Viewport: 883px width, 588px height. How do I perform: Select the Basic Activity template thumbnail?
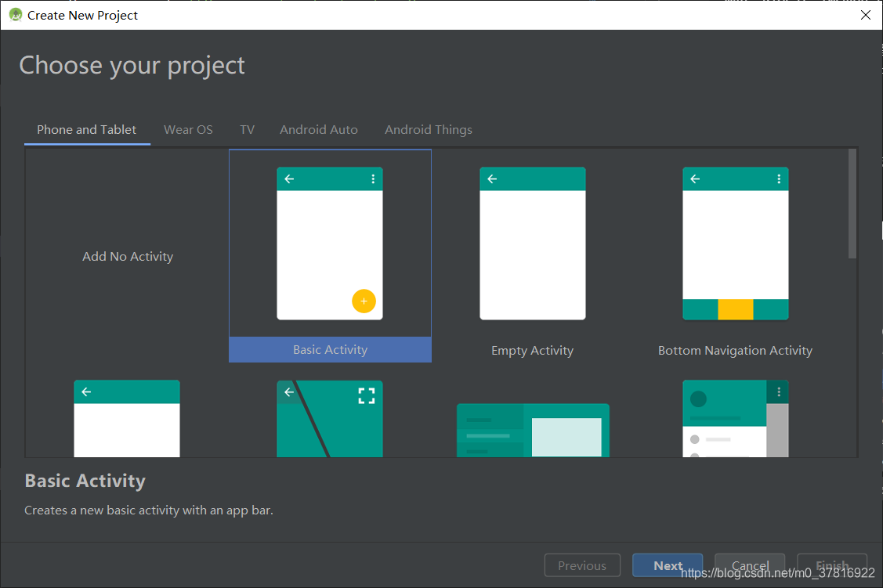coord(329,243)
